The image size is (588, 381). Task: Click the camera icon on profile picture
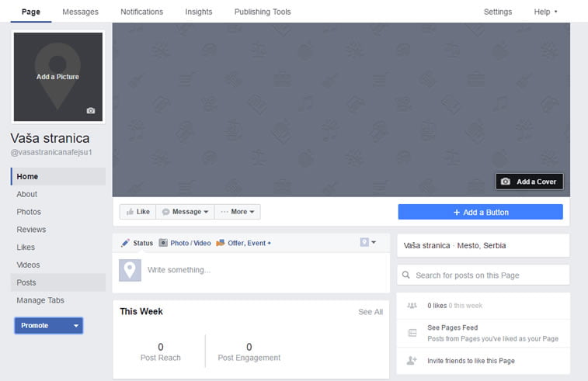[91, 110]
